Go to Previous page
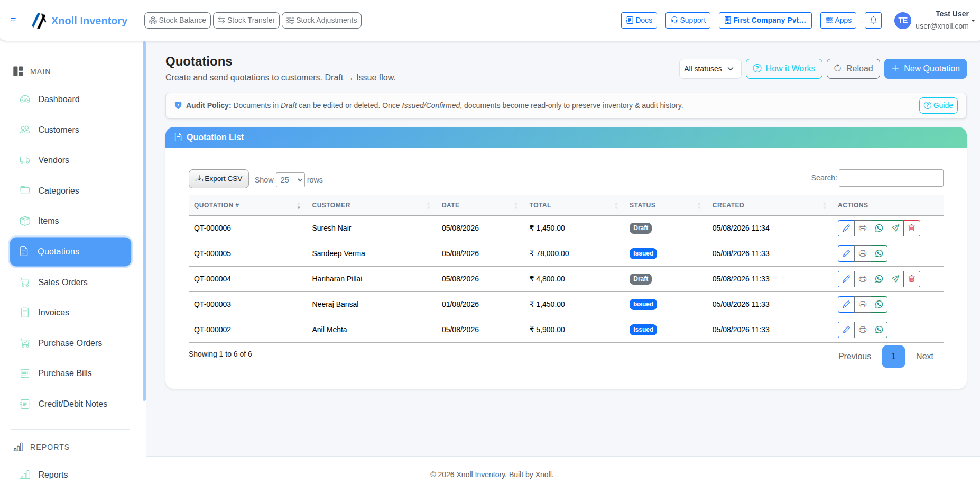This screenshot has width=980, height=492. [855, 357]
